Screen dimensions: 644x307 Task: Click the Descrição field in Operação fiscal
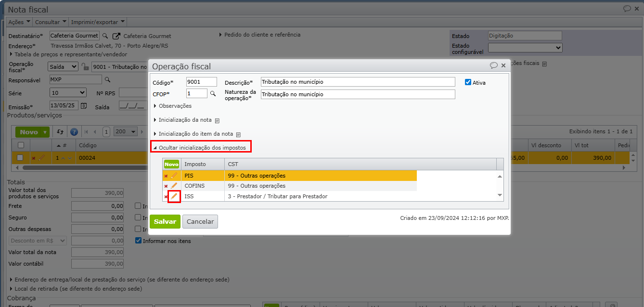358,82
